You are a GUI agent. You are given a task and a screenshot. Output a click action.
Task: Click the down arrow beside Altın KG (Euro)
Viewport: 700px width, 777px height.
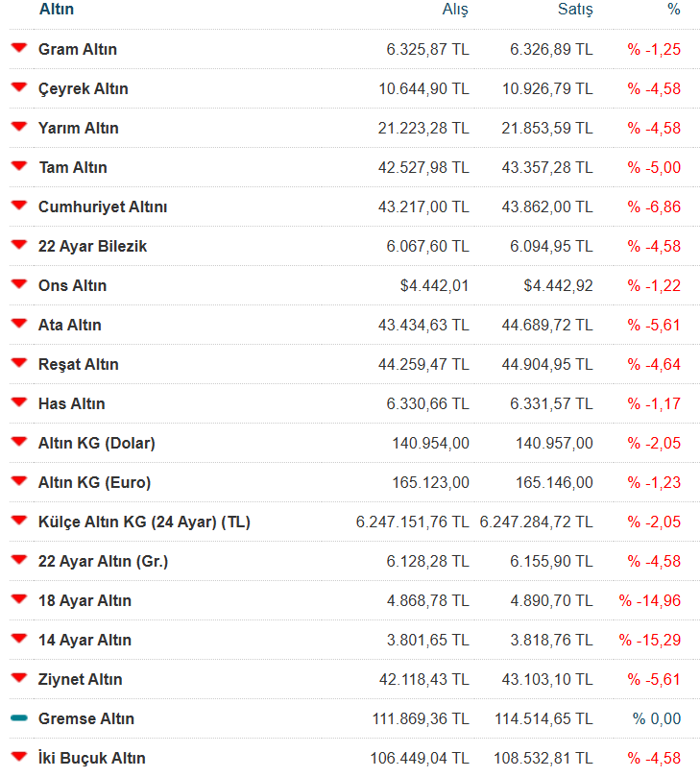[x=18, y=481]
